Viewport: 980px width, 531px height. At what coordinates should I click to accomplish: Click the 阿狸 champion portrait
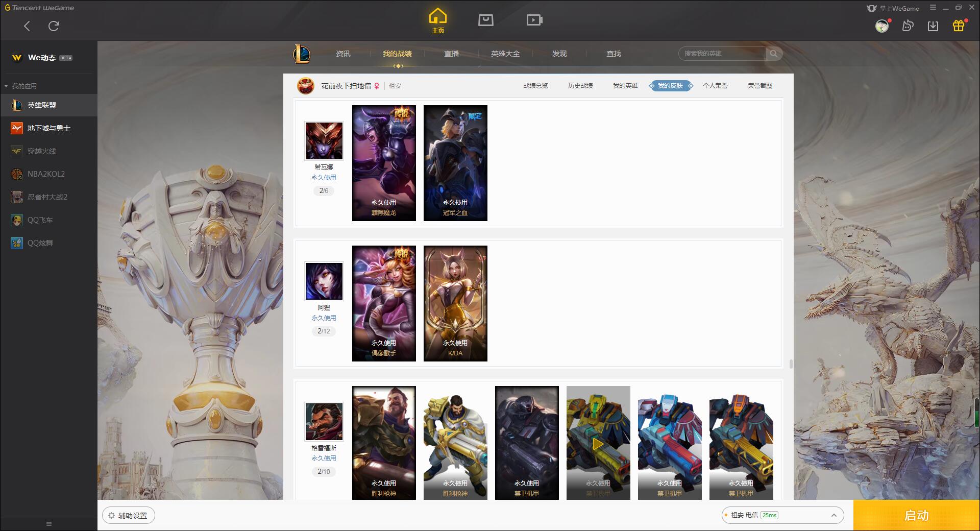(x=324, y=281)
